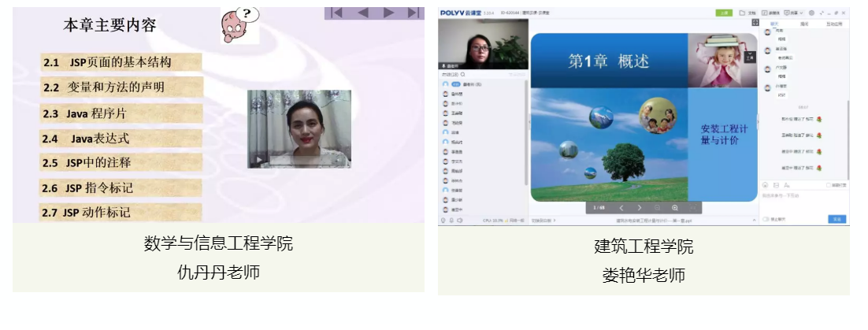The image size is (868, 330).
Task: Fit PPT to fullscreen from page toolbar
Action: (x=692, y=208)
